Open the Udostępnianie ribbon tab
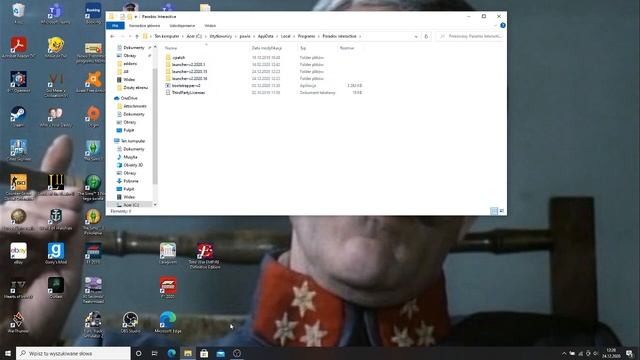Screen dimensions: 640x360 point(182,25)
